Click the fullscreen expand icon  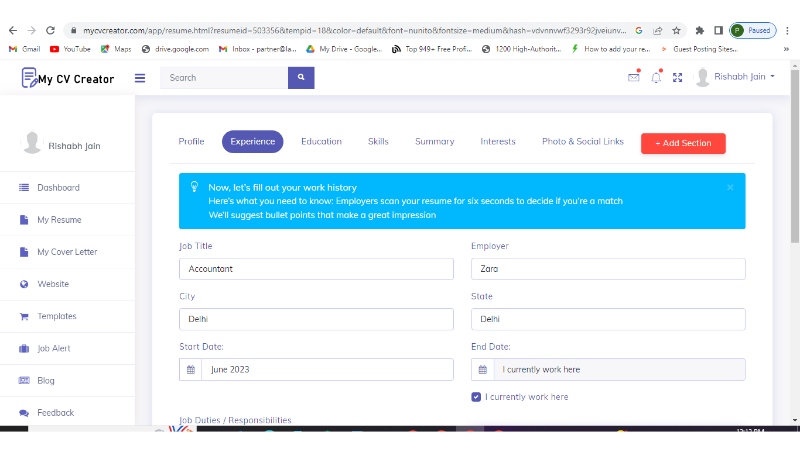click(x=677, y=78)
